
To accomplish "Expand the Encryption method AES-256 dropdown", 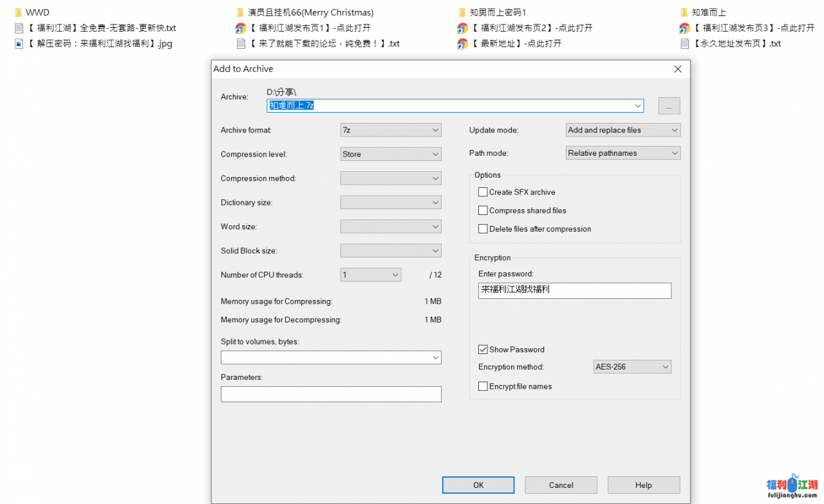I will click(x=632, y=367).
